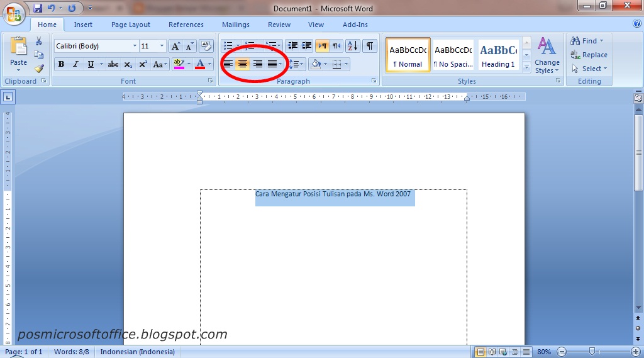644x358 pixels.
Task: Apply the Normal style
Action: click(408, 55)
